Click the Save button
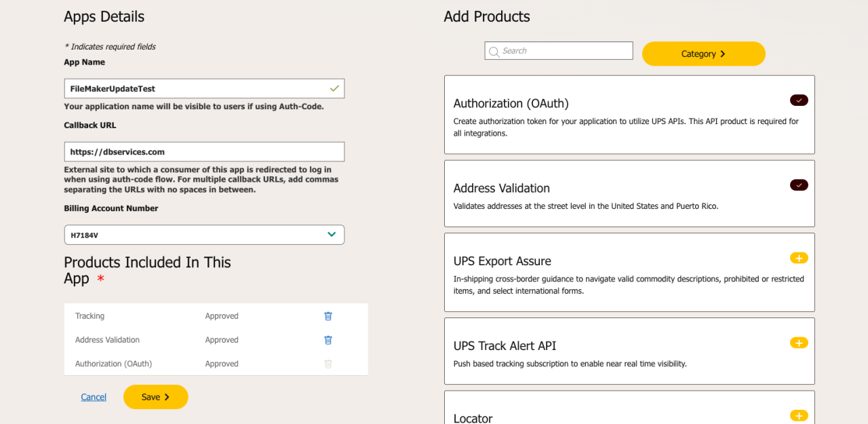The height and width of the screenshot is (424, 868). [x=156, y=397]
